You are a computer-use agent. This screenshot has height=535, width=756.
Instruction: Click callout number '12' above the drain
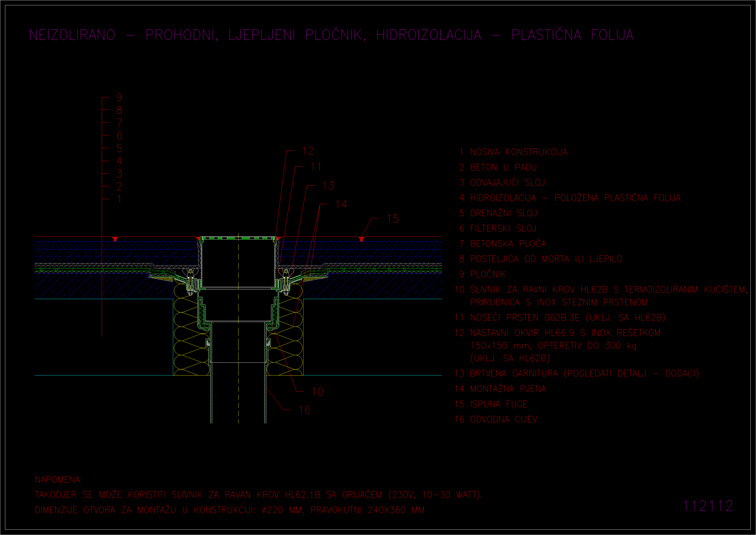coord(308,151)
